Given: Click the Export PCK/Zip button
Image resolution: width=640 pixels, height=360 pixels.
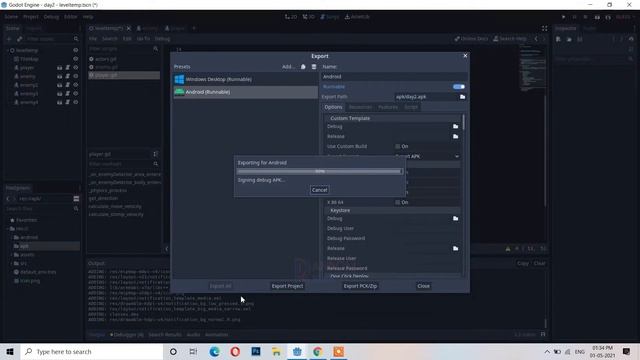Looking at the screenshot, I should point(360,286).
